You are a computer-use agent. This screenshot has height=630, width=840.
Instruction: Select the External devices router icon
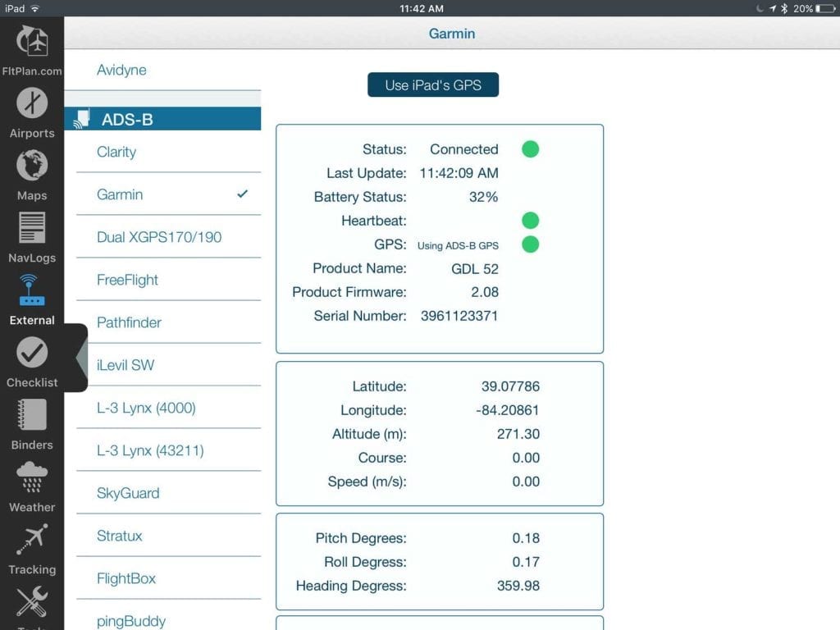coord(32,290)
